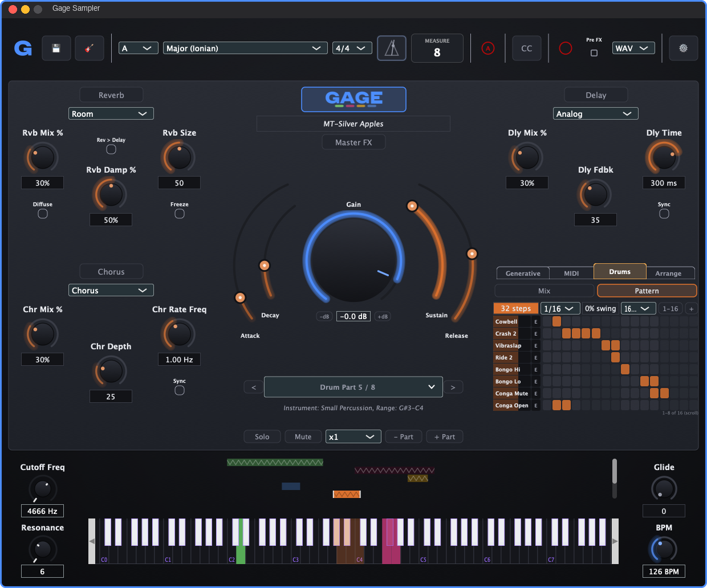Screen dimensions: 707x588
Task: Click the - Part button
Action: pos(404,437)
